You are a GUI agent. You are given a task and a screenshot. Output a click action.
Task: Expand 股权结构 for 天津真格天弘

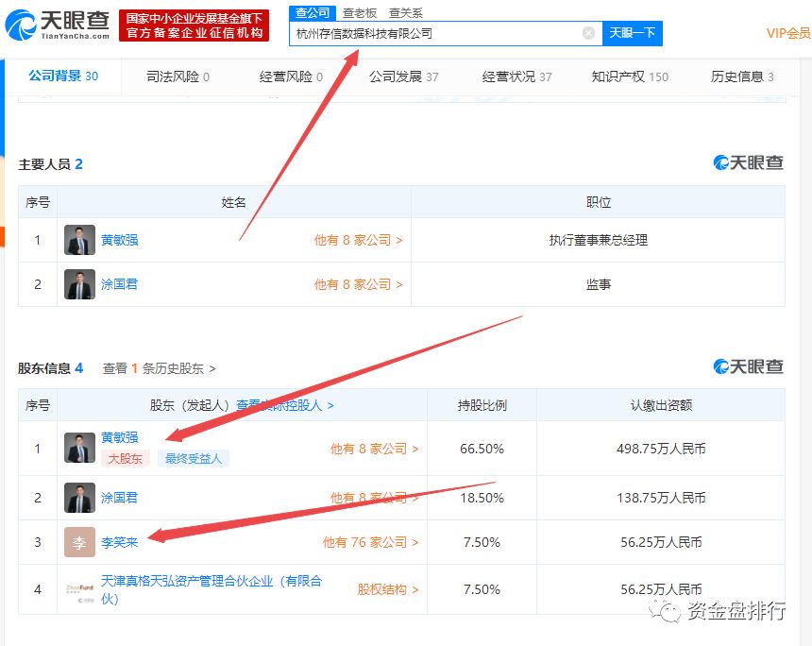[x=388, y=589]
